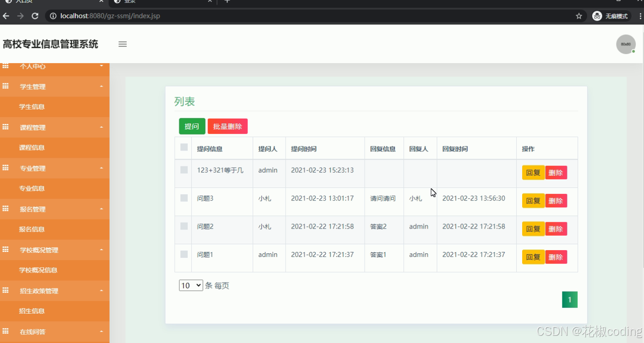The height and width of the screenshot is (343, 644).
Task: Switch to the second browser tab
Action: (162, 2)
